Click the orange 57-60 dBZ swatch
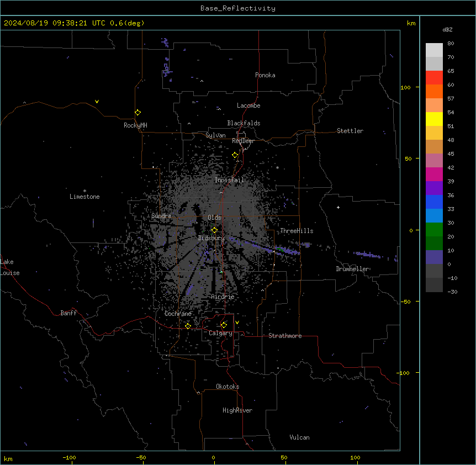The image size is (476, 465). tap(434, 91)
